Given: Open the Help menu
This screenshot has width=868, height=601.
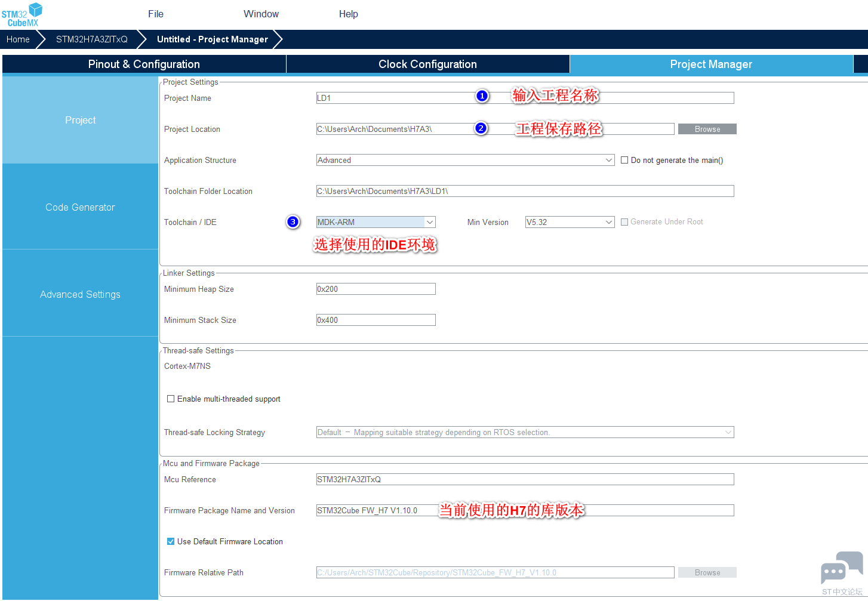Looking at the screenshot, I should click(x=349, y=14).
